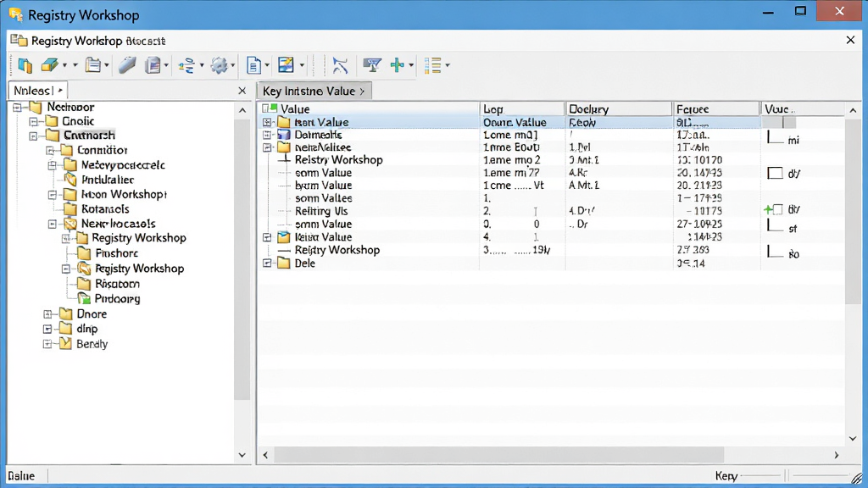
Task: Select the hteon Workshop tree item
Action: tap(124, 194)
